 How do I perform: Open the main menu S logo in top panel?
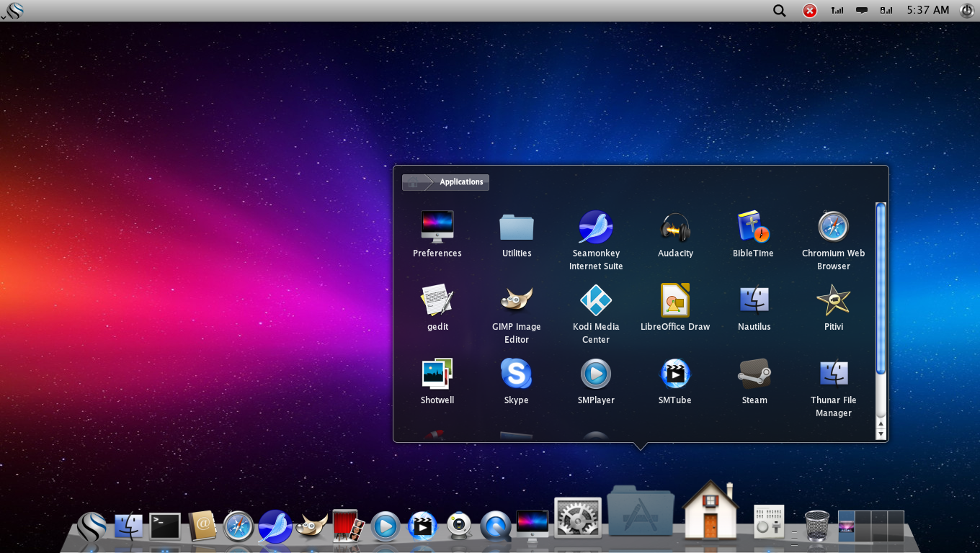pos(14,10)
